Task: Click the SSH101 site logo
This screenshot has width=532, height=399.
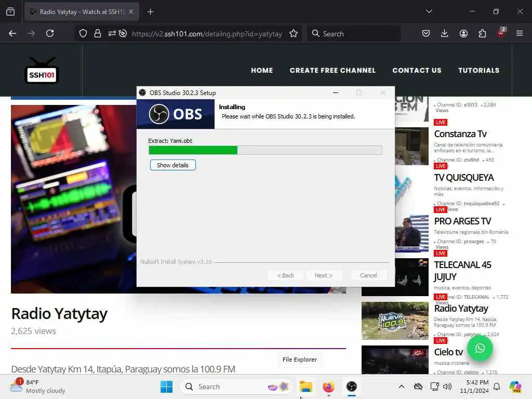Action: click(x=42, y=71)
